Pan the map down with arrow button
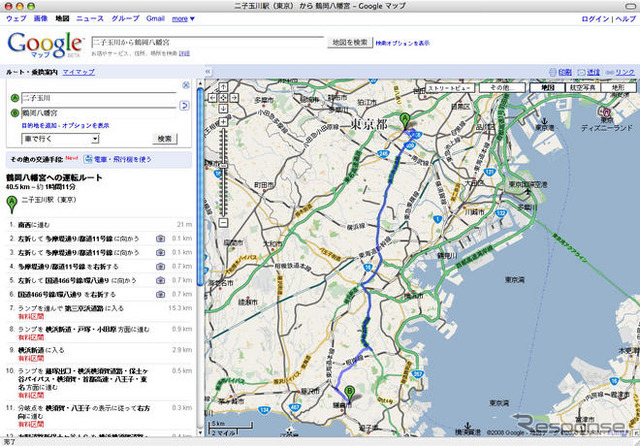 [x=223, y=109]
